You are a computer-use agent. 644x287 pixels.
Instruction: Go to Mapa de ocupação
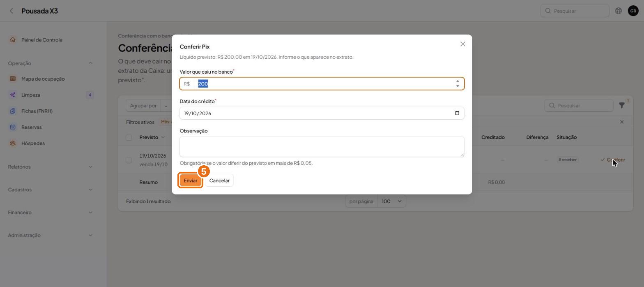[43, 79]
